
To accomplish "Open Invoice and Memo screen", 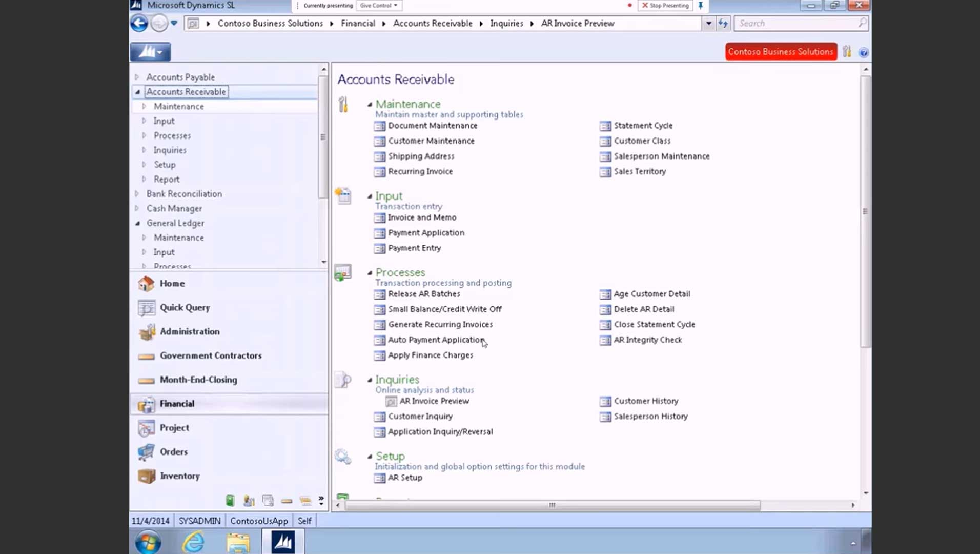I will (x=422, y=217).
